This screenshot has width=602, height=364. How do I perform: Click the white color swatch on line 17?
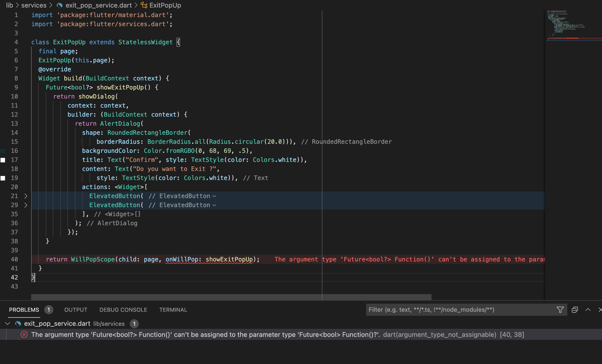[x=3, y=160]
